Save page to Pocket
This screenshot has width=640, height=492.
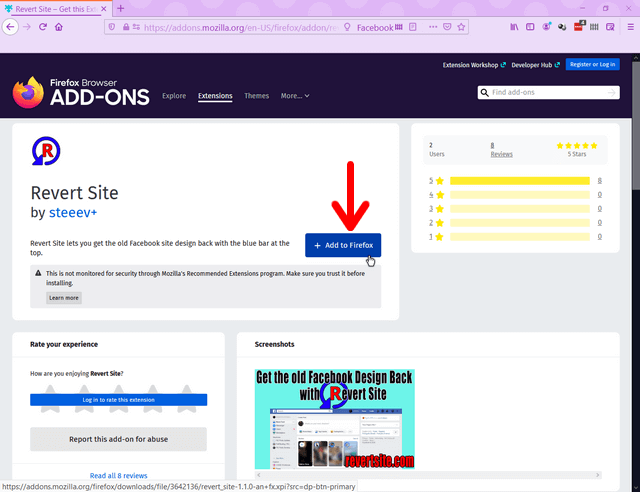point(447,27)
